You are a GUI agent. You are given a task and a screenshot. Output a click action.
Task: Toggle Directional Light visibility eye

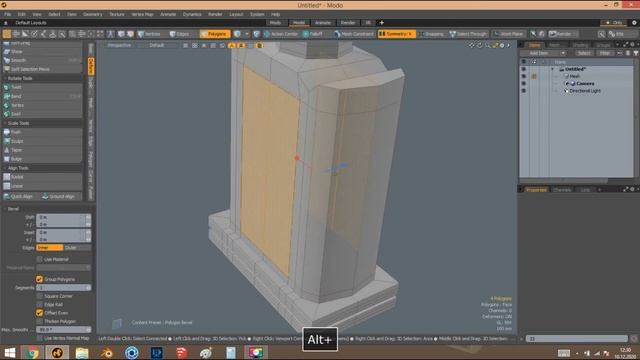point(524,91)
